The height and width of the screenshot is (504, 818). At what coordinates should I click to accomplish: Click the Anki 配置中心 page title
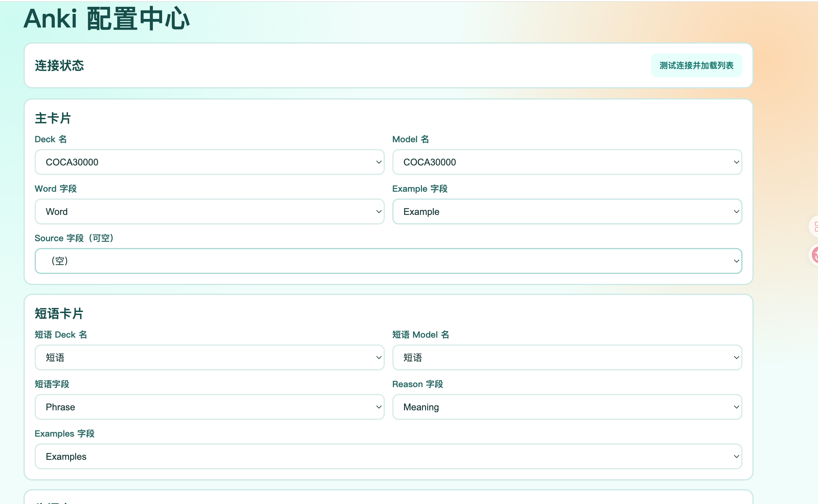(107, 19)
